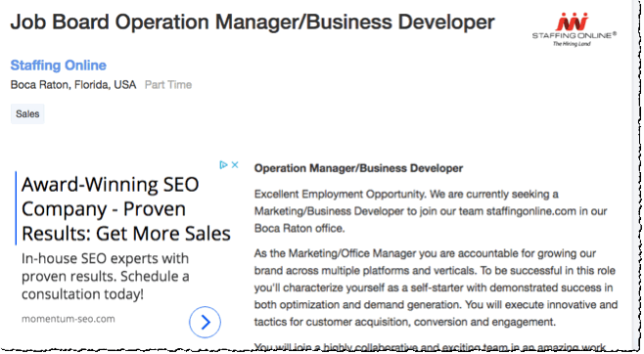The image size is (644, 354).
Task: Click the bold Operation Manager/Business Developer subheading
Action: (358, 168)
